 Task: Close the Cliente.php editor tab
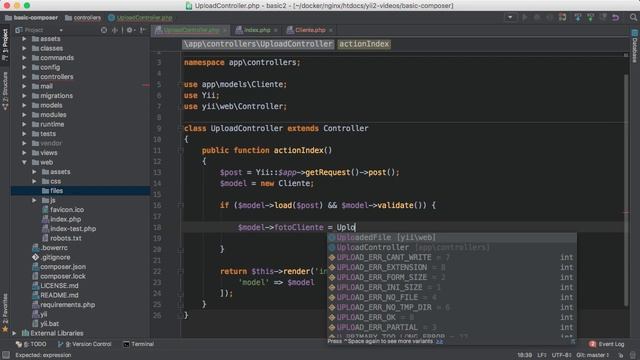[331, 30]
